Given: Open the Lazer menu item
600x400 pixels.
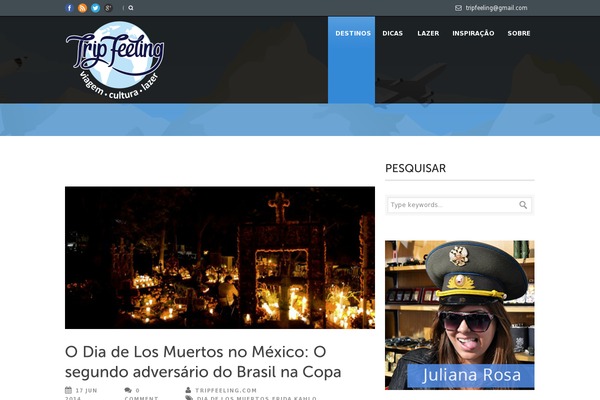Looking at the screenshot, I should click(428, 33).
